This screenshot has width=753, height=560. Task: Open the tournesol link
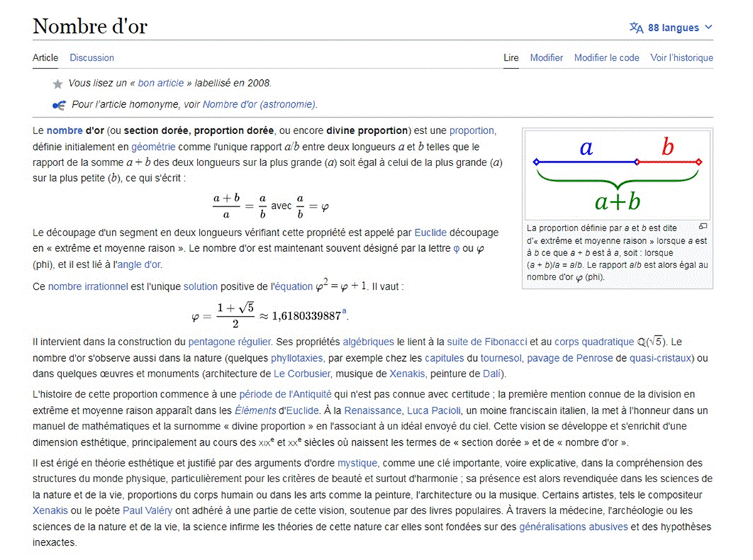coord(501,358)
